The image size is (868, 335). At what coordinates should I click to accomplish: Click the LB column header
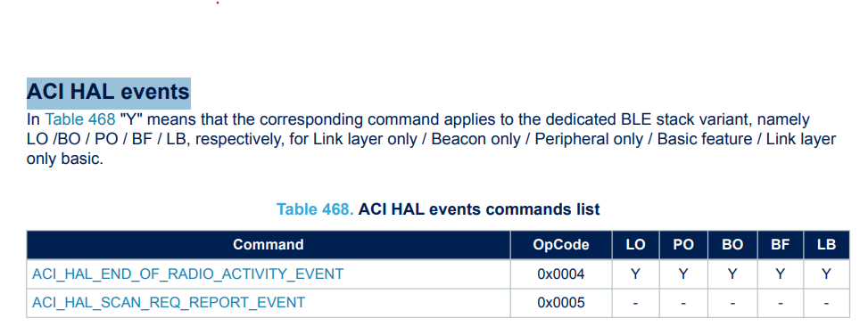coord(826,244)
